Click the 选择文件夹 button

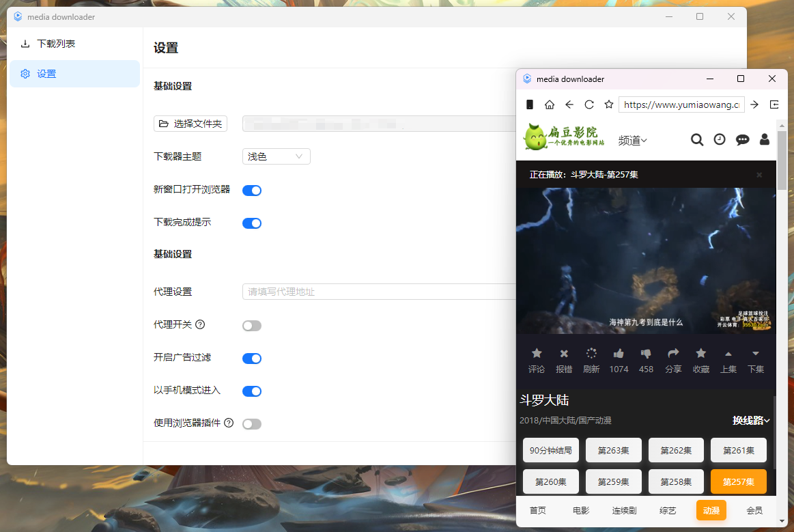point(190,123)
